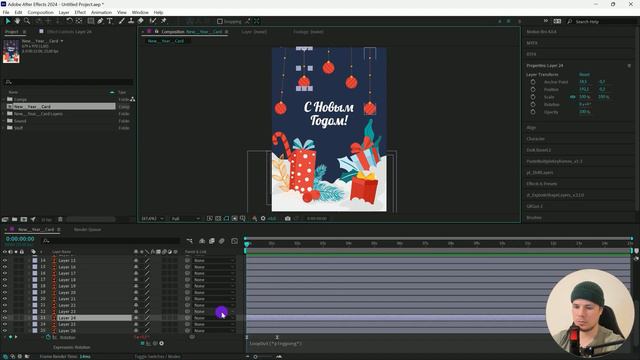This screenshot has height=360, width=640.
Task: Open the Effects & Presets panel
Action: point(542,184)
